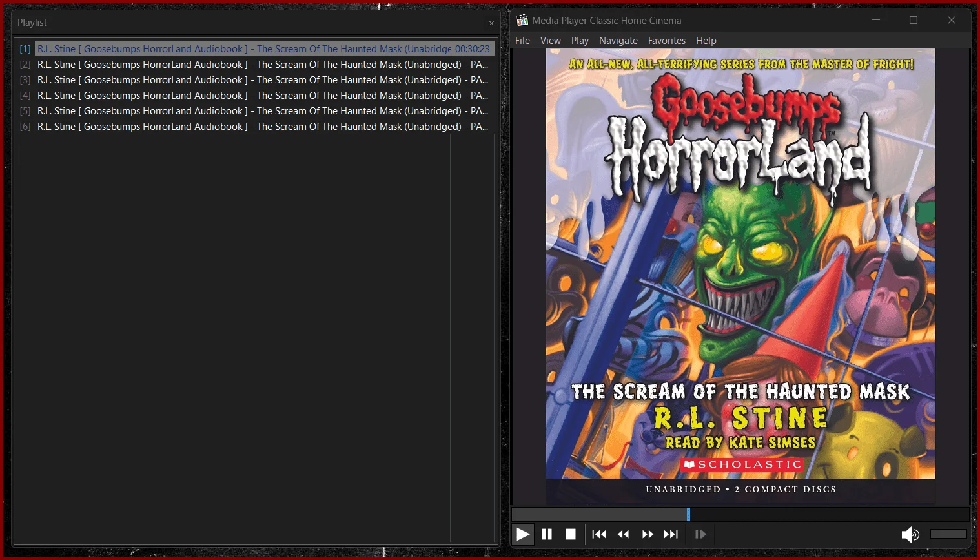This screenshot has height=560, width=980.
Task: Click the 00:30:23 duration in playlist
Action: [x=473, y=49]
